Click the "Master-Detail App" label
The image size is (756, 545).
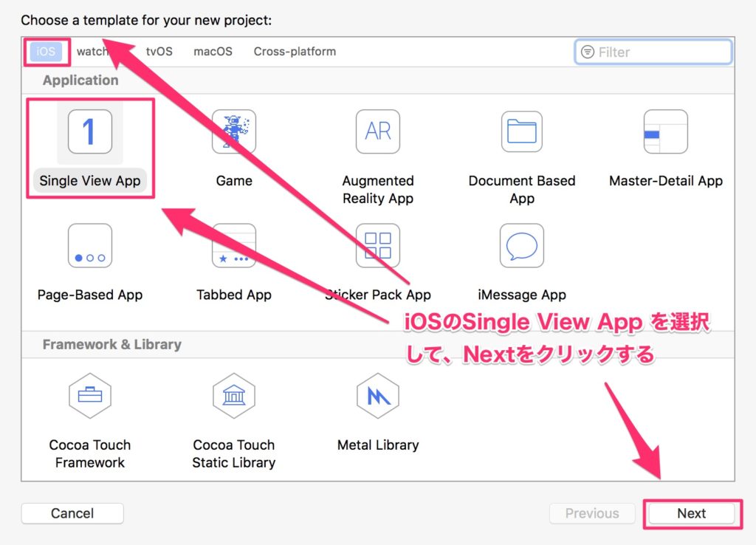point(666,181)
